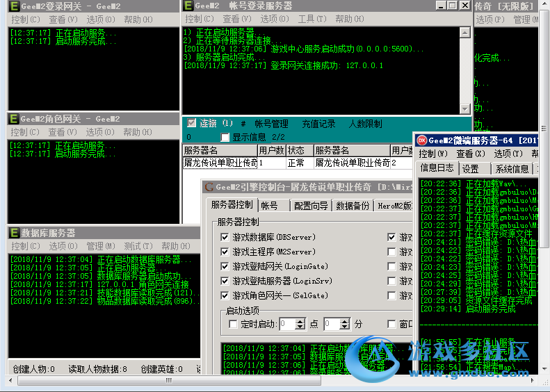The width and height of the screenshot is (550, 392).
Task: Open the 数据备份 tab
Action: 353,206
